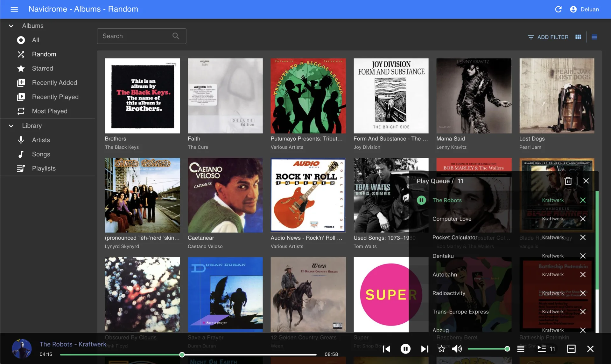
Task: Go to Playlists in sidebar
Action: tap(44, 168)
